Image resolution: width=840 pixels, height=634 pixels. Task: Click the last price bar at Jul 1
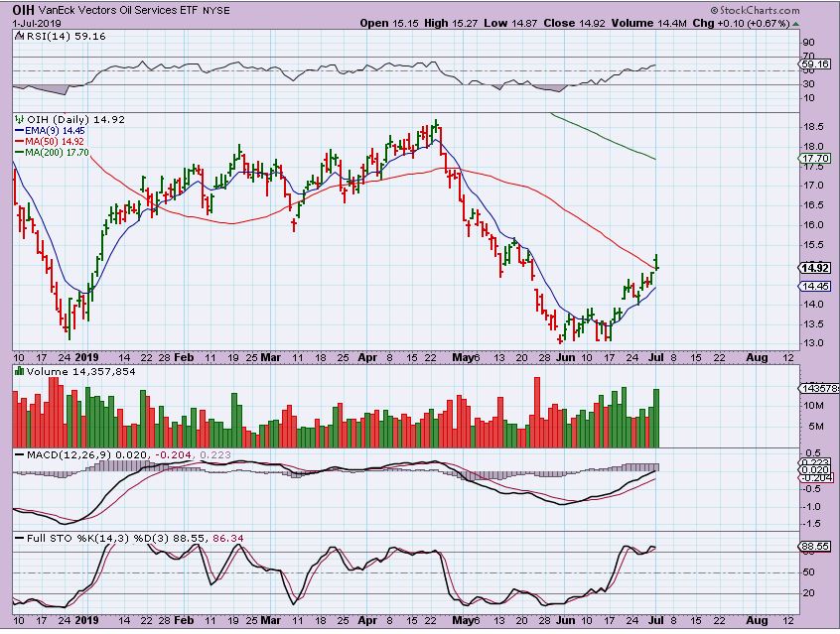pyautogui.click(x=656, y=262)
